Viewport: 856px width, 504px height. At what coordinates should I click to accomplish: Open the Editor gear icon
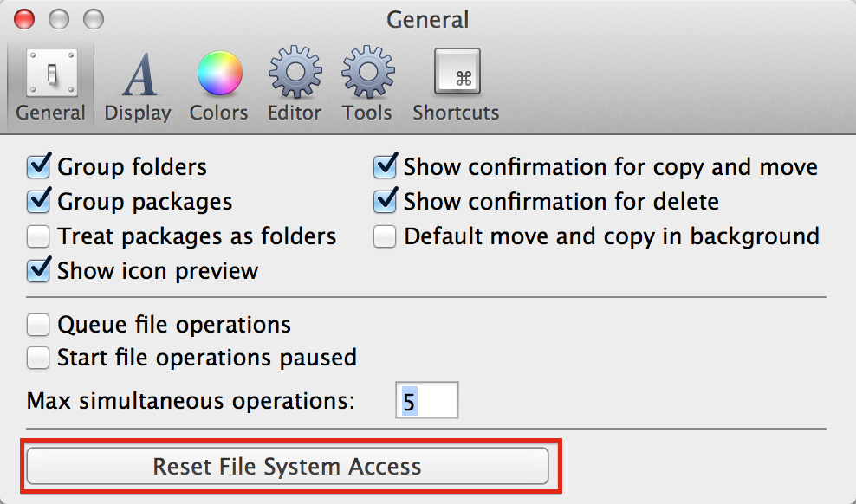[x=294, y=74]
